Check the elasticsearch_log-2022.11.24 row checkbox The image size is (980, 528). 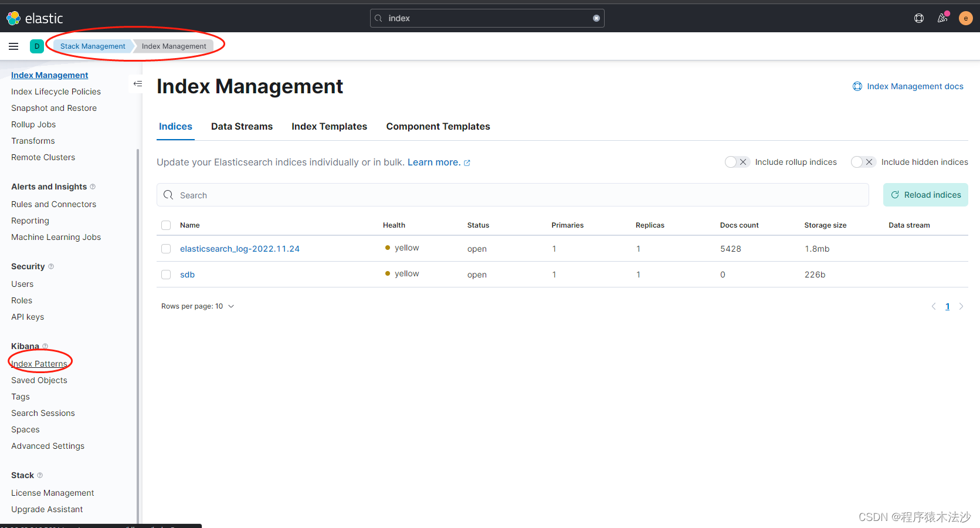coord(166,249)
